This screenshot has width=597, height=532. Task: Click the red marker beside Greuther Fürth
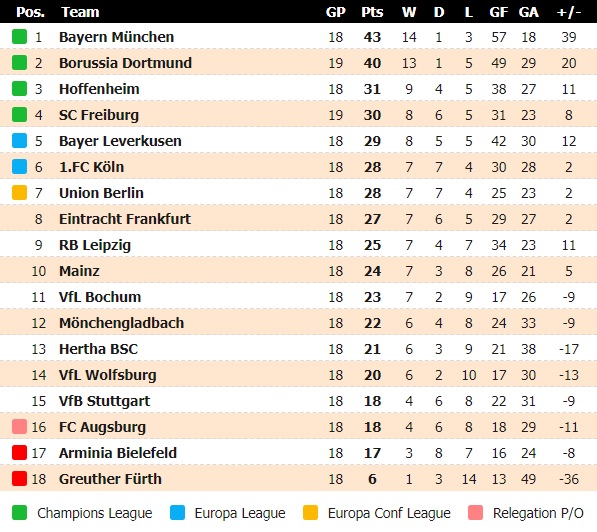(19, 479)
